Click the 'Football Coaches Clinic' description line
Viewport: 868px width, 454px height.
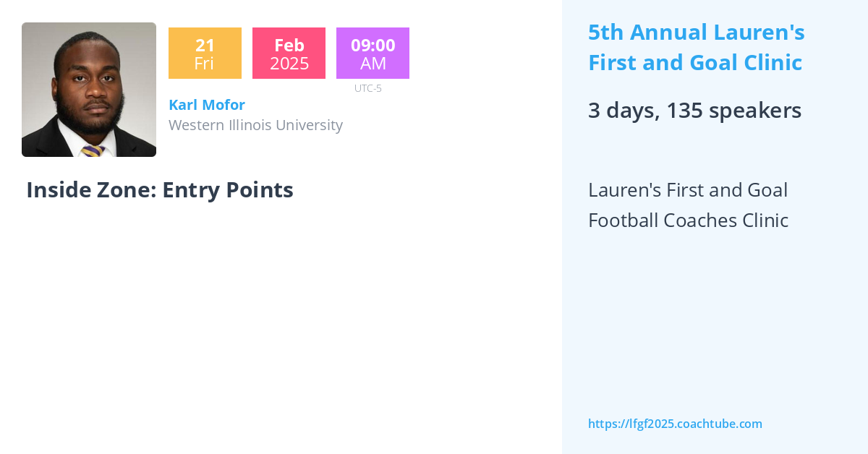pyautogui.click(x=688, y=220)
